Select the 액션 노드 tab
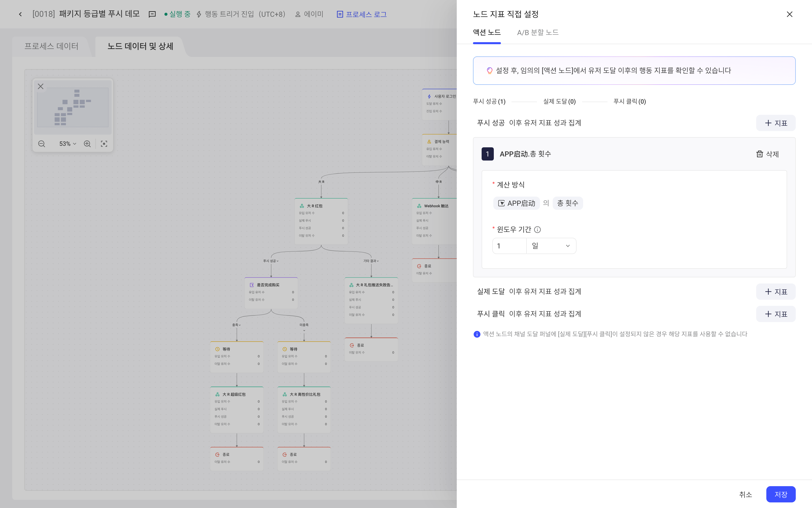 point(486,32)
